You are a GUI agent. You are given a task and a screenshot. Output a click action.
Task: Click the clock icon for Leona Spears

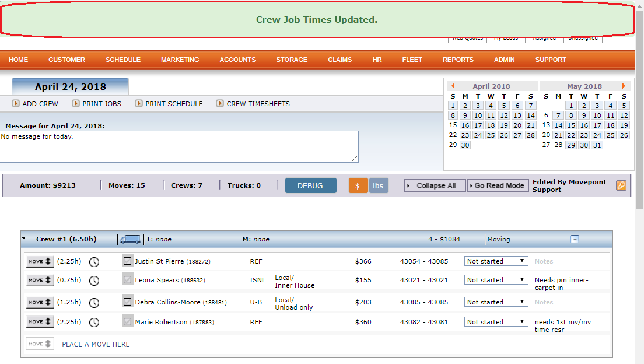click(94, 281)
